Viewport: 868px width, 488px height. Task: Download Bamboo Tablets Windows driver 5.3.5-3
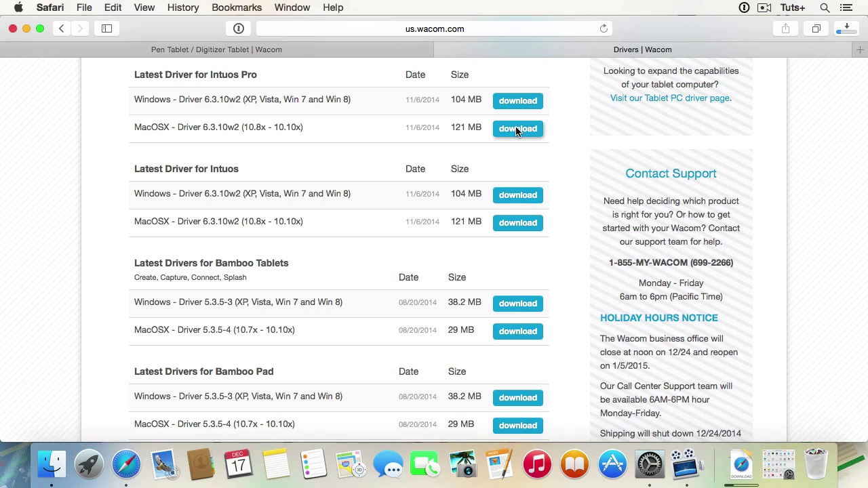[518, 304]
